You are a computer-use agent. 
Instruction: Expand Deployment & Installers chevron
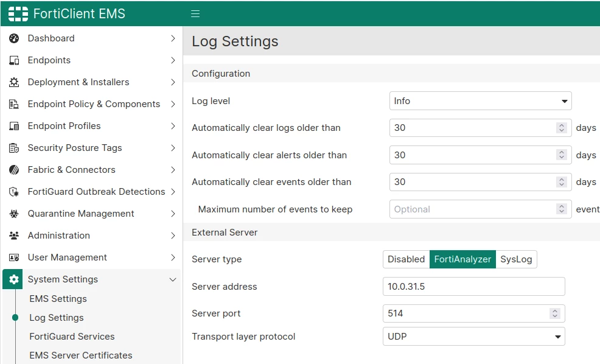click(173, 82)
